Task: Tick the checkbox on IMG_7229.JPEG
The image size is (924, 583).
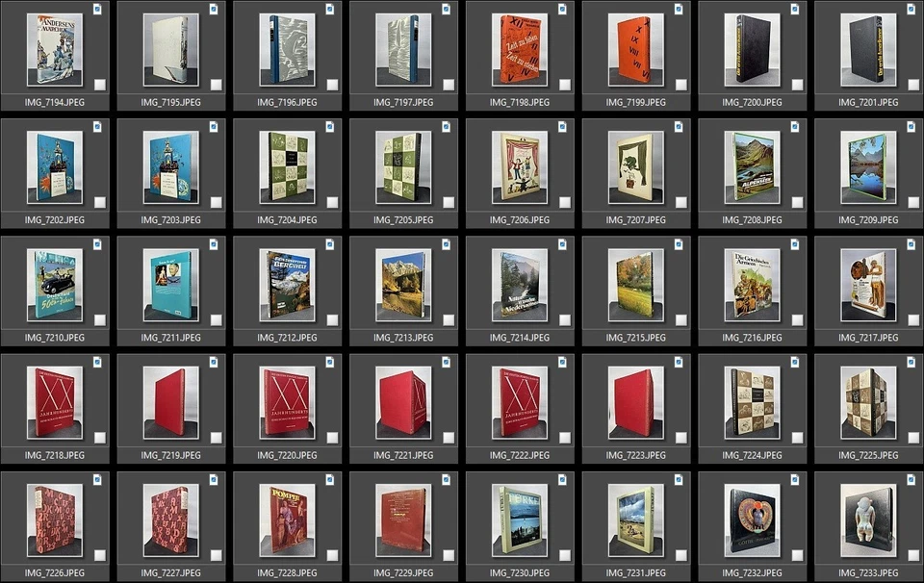Action: click(x=449, y=555)
